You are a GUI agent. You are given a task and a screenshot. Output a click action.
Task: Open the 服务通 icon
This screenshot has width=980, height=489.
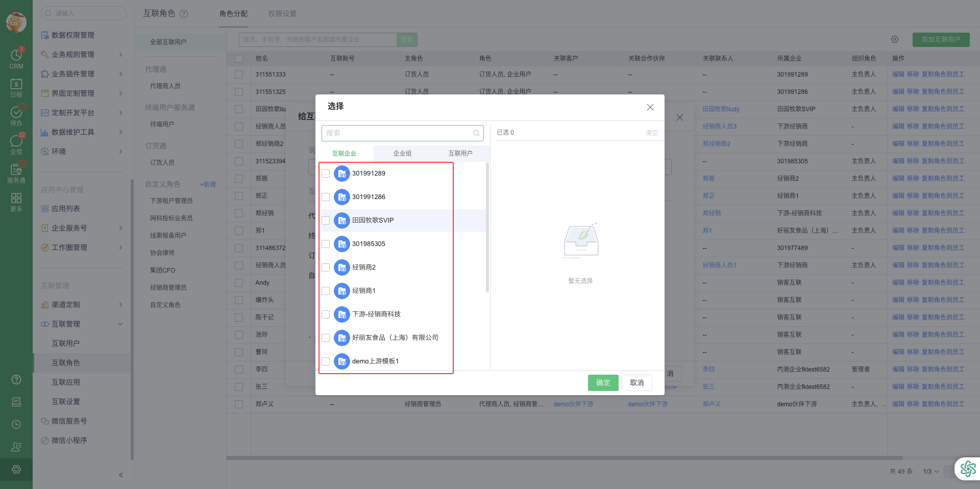[x=16, y=173]
